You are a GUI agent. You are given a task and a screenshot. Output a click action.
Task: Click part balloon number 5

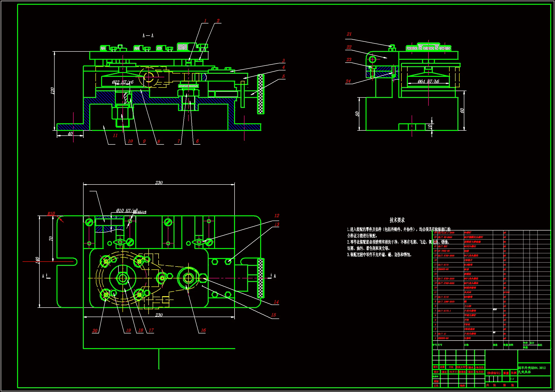pos(283,76)
